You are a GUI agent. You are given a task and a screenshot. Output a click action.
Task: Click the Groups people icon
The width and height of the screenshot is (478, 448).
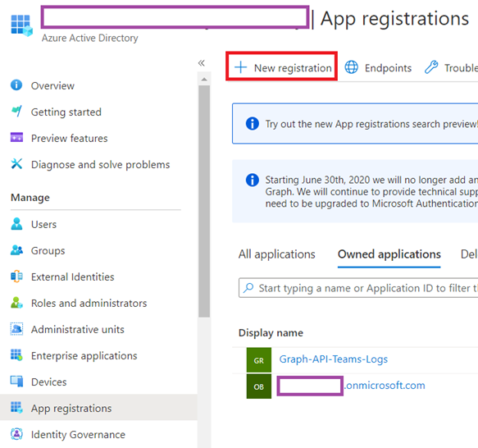coord(16,250)
